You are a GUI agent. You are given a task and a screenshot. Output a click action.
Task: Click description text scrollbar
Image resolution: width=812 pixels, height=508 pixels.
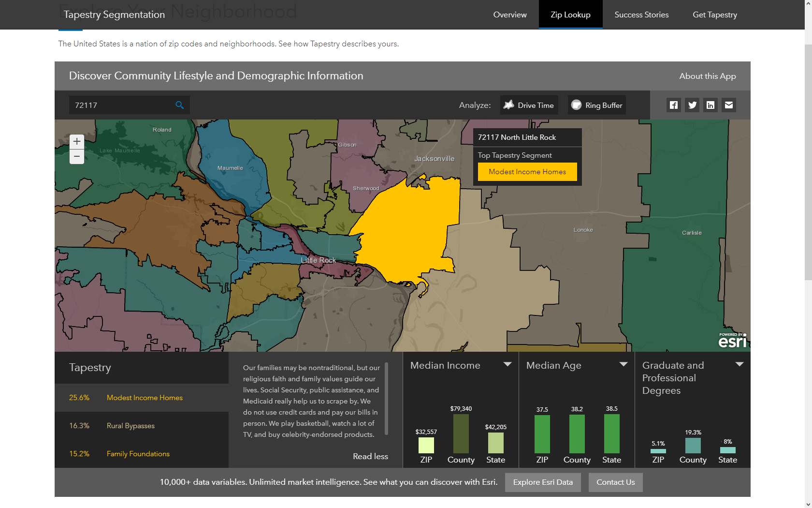tap(386, 399)
